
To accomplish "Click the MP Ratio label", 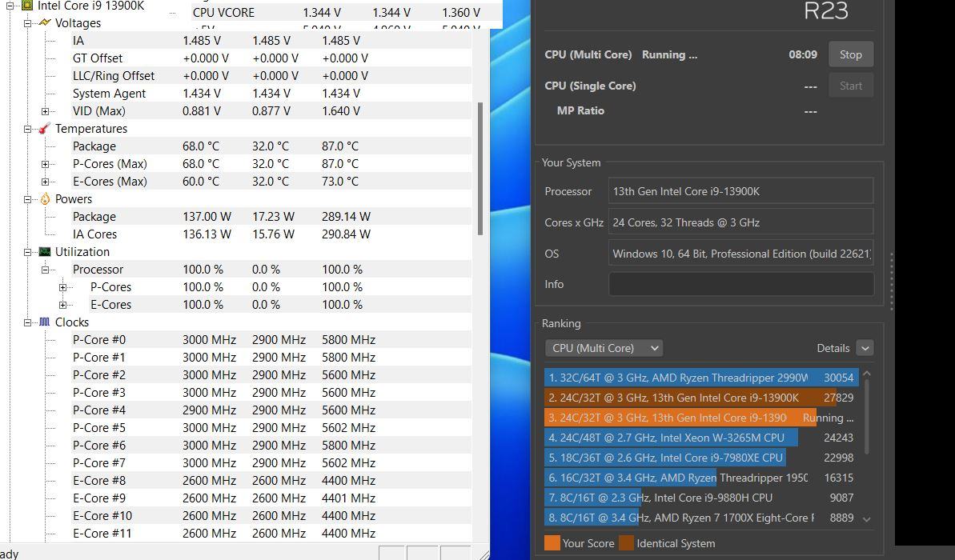I will (580, 110).
